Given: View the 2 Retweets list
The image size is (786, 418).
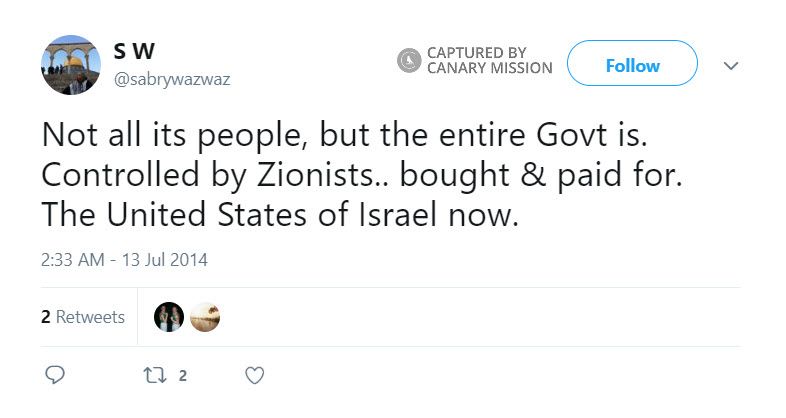Looking at the screenshot, I should point(83,317).
